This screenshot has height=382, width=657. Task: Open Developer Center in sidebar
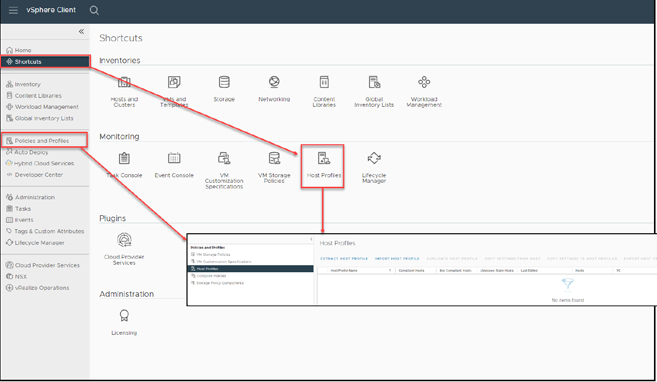point(34,175)
